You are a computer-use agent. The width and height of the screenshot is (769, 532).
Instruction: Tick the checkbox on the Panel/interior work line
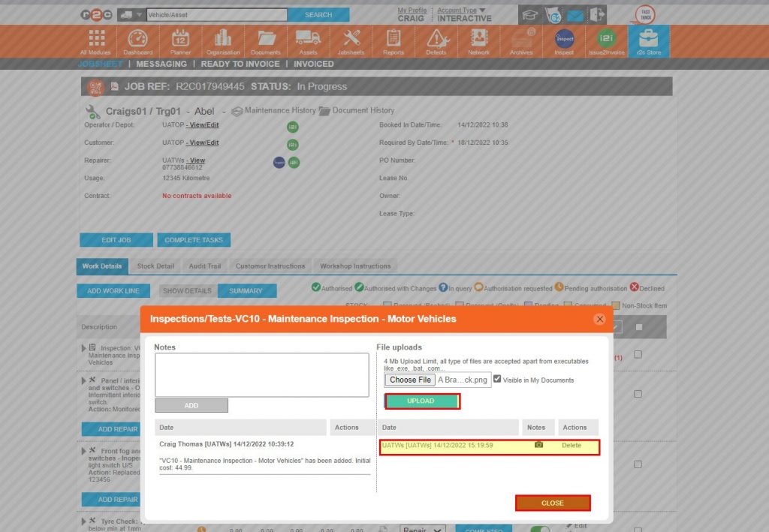click(x=639, y=392)
